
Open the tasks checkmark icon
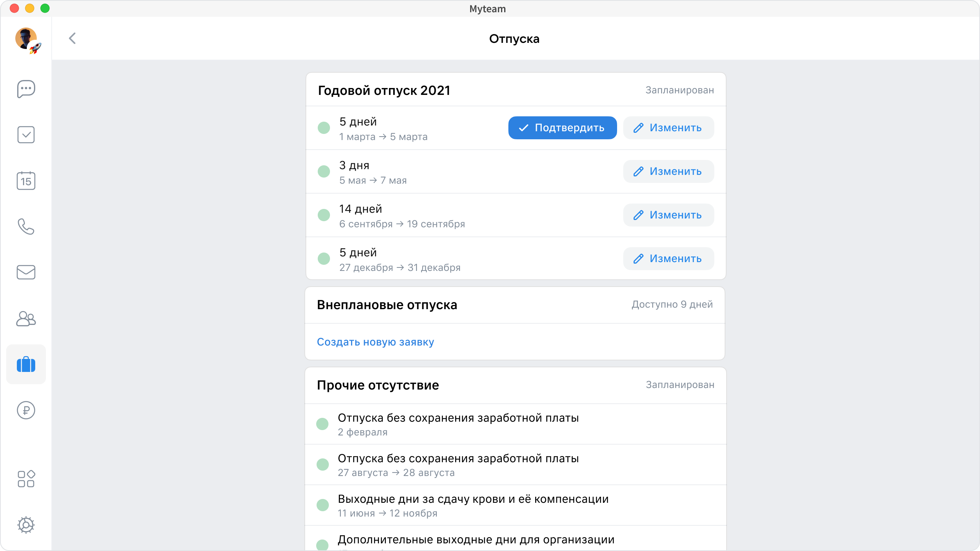click(26, 135)
